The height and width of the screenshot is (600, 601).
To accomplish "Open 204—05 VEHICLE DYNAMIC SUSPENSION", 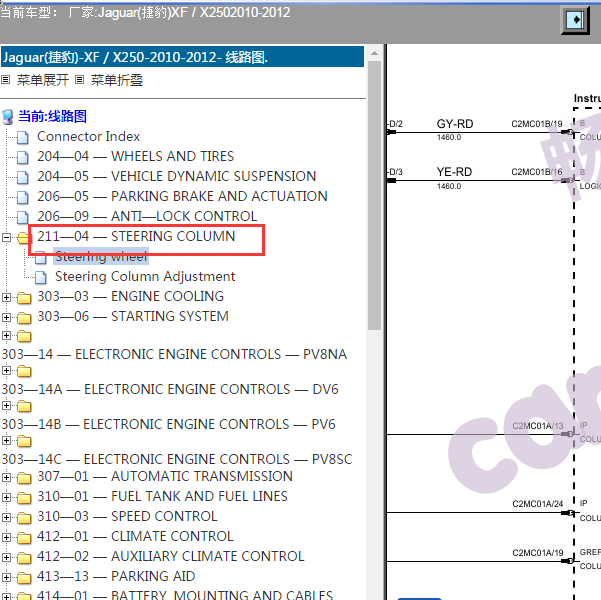I will click(176, 176).
